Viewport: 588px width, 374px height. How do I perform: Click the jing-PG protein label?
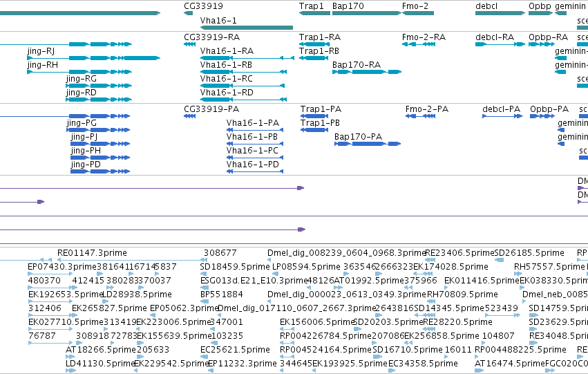tap(82, 124)
